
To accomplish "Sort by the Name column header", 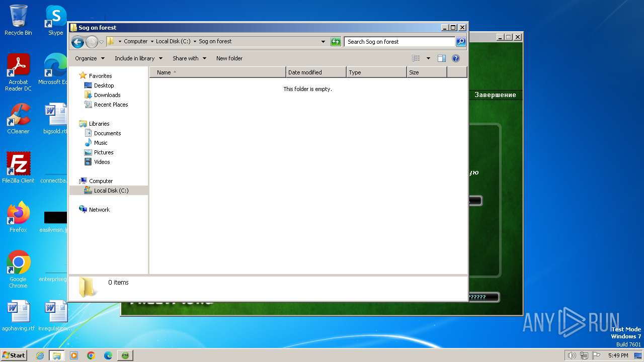I will click(x=218, y=72).
